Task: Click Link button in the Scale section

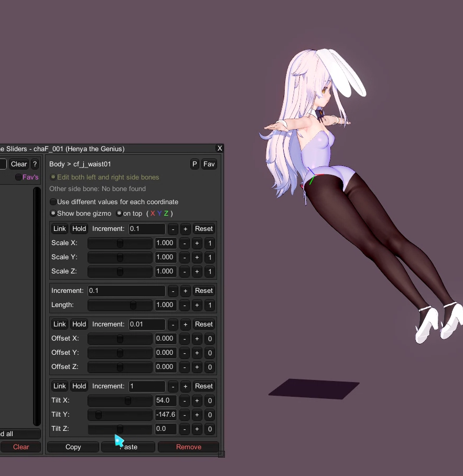Action: [x=59, y=229]
